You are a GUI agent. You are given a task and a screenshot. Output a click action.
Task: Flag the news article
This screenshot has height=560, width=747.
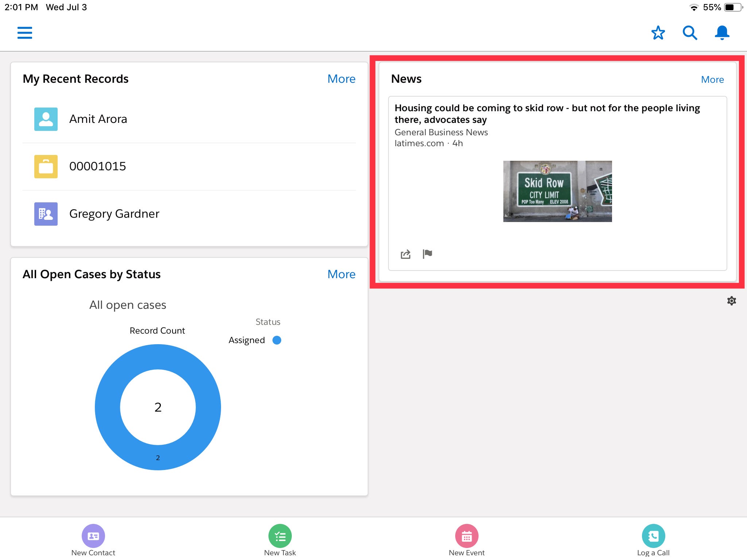pos(427,254)
